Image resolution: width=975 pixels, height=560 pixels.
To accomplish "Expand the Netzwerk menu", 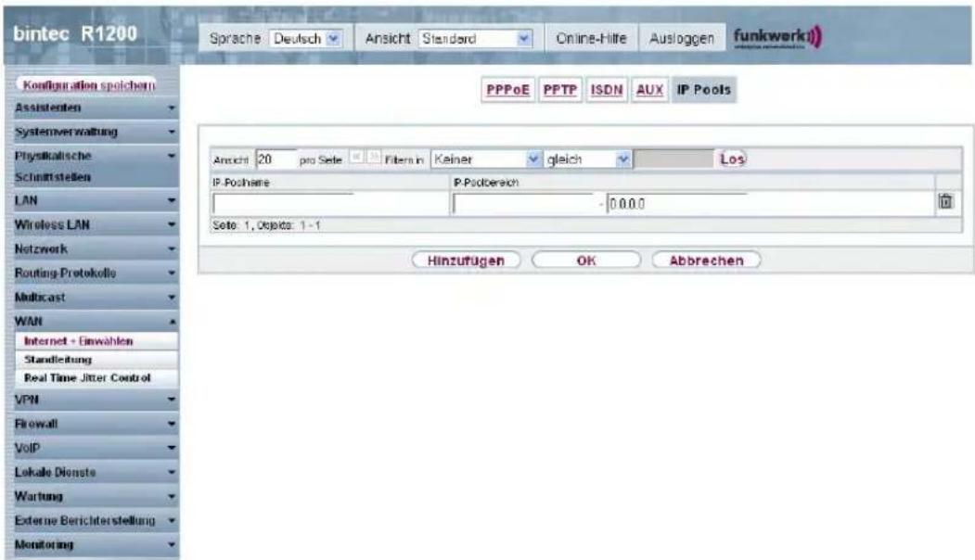I will click(96, 249).
